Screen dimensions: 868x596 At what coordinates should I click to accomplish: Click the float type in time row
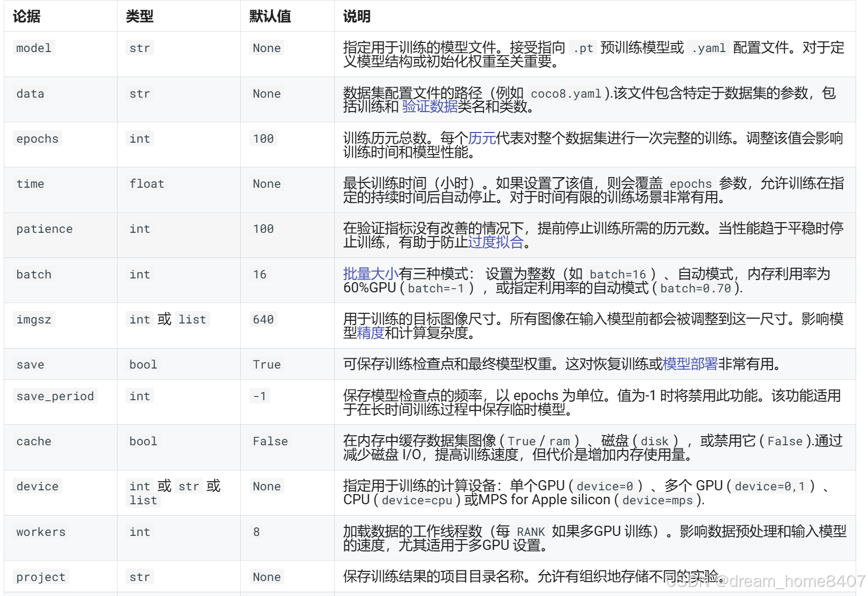(x=147, y=184)
